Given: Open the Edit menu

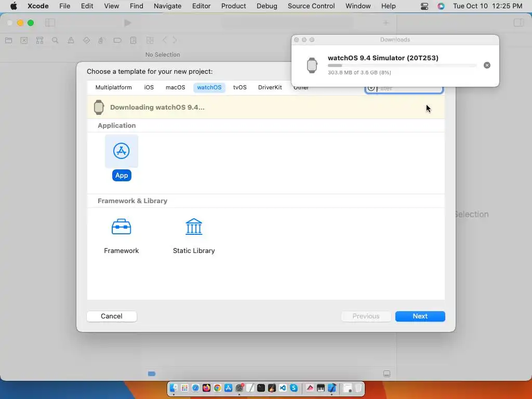Looking at the screenshot, I should [x=87, y=6].
